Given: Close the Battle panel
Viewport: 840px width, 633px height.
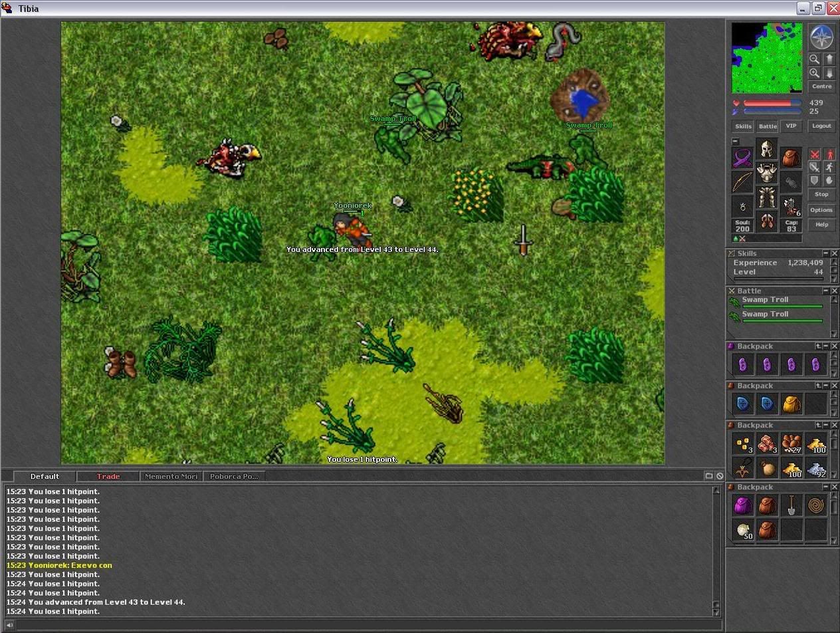Looking at the screenshot, I should (834, 291).
